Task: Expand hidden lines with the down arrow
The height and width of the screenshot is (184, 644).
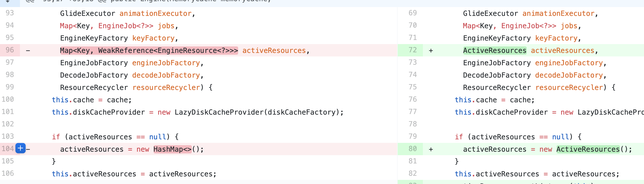Action: [8, 1]
